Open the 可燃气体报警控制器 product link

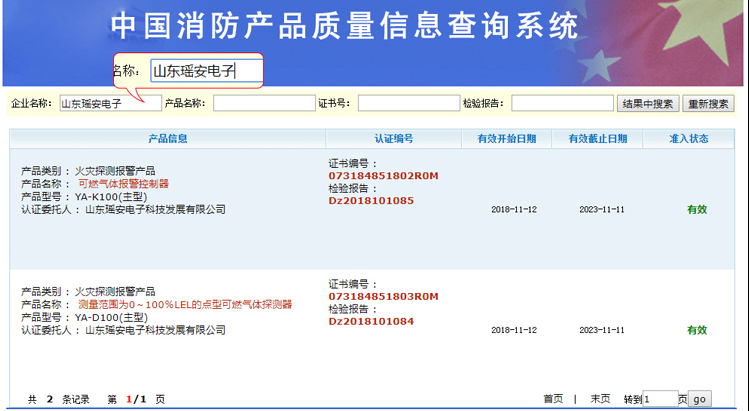click(x=123, y=184)
